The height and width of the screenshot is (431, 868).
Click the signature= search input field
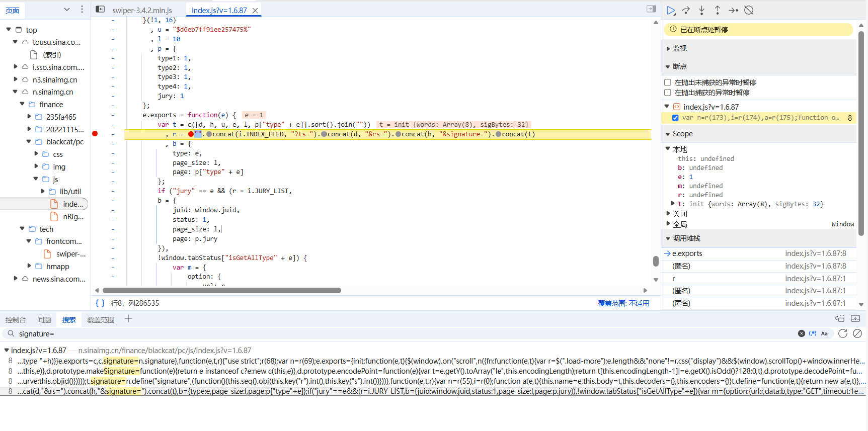click(403, 333)
